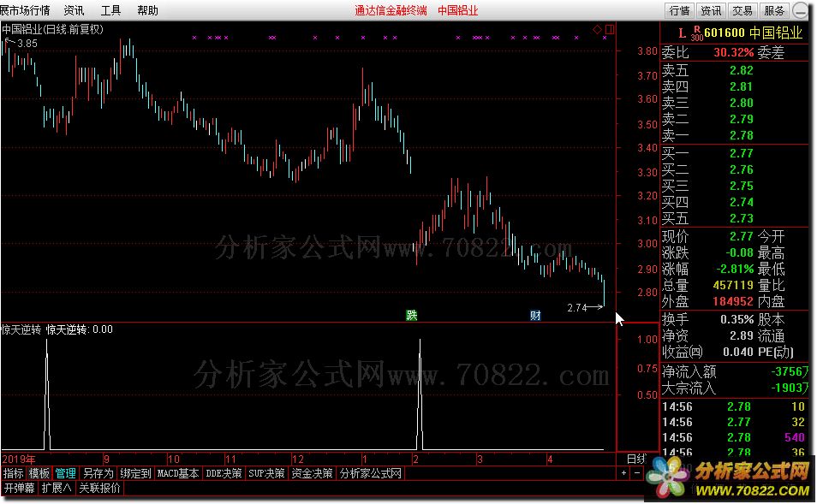817x504 pixels.
Task: Click the 涨幅 value -2.81%
Action: click(x=735, y=269)
